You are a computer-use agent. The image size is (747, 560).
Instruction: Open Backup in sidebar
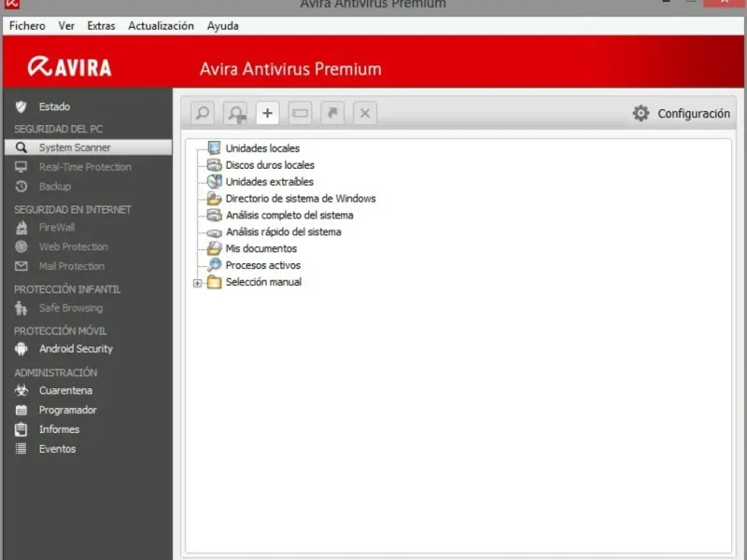coord(55,187)
